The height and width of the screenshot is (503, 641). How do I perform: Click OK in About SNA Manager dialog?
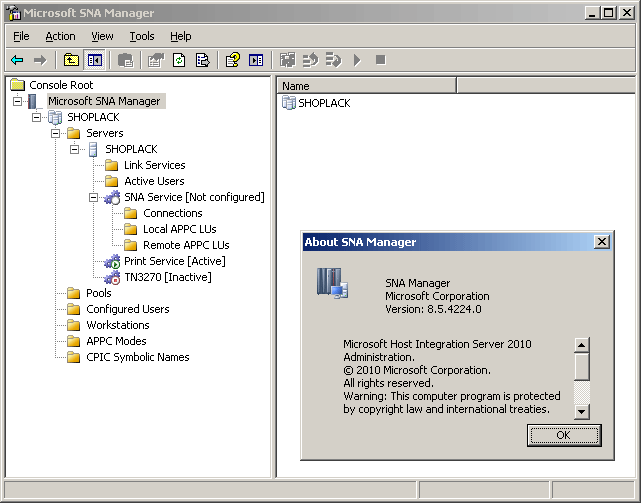point(564,436)
